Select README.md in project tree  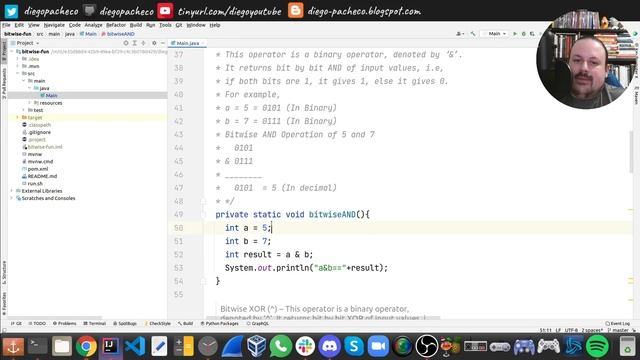click(42, 176)
